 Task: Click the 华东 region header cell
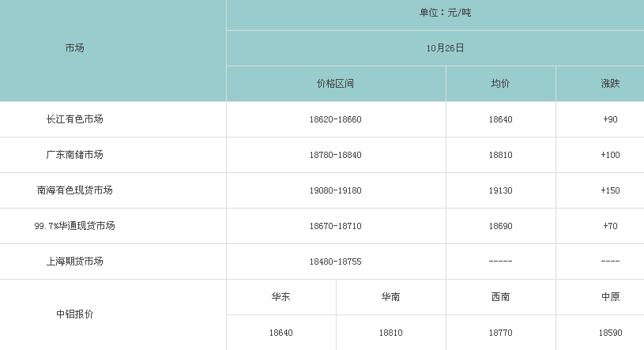point(281,297)
